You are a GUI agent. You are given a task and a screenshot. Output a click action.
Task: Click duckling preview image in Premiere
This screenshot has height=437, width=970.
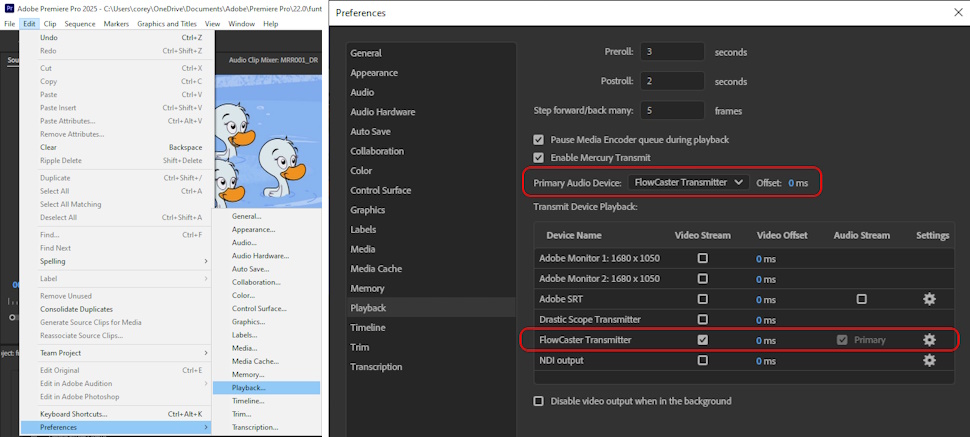[x=267, y=139]
